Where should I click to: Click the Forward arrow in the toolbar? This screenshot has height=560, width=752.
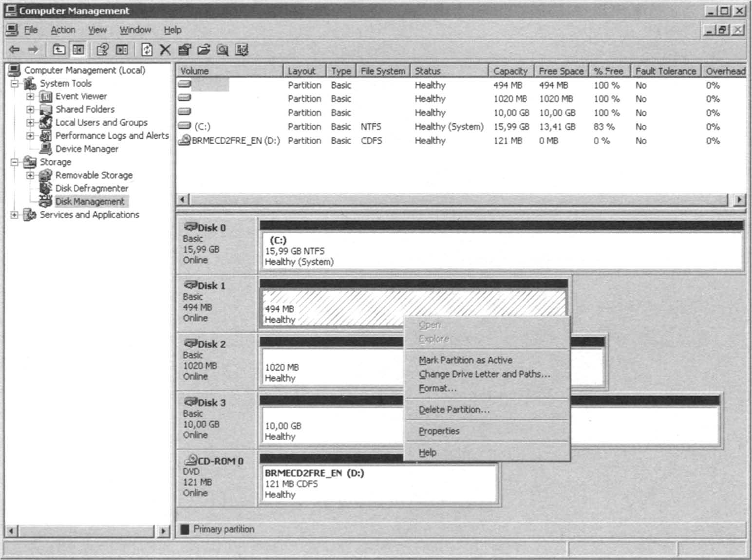click(33, 49)
